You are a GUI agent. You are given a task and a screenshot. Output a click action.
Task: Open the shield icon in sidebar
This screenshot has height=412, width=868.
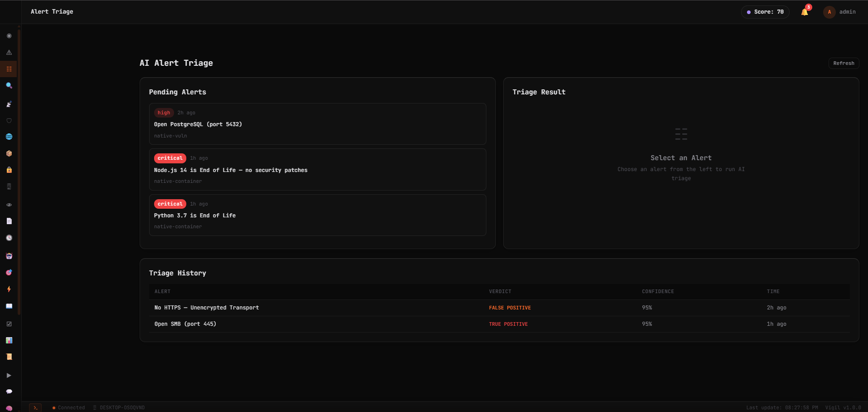(x=9, y=121)
